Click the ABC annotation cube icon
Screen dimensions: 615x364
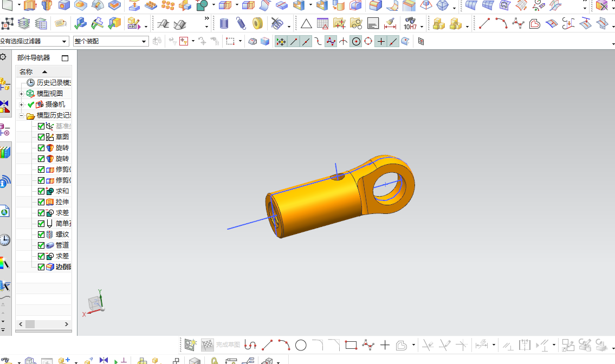(x=134, y=24)
